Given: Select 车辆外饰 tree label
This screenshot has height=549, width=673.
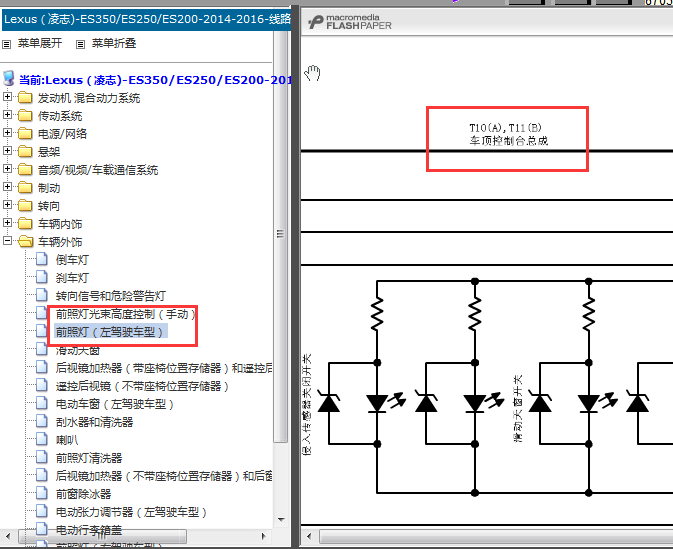Looking at the screenshot, I should (x=60, y=243).
